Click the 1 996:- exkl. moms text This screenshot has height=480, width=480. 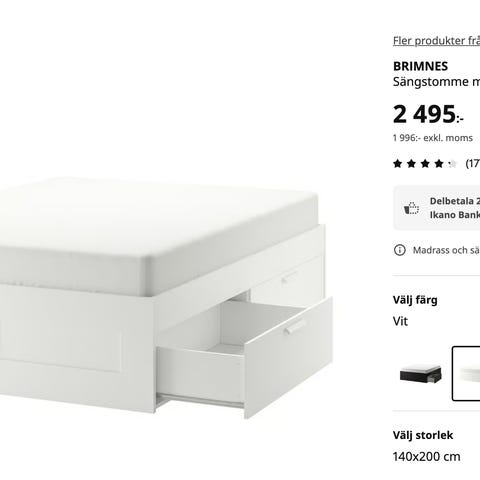click(x=433, y=138)
